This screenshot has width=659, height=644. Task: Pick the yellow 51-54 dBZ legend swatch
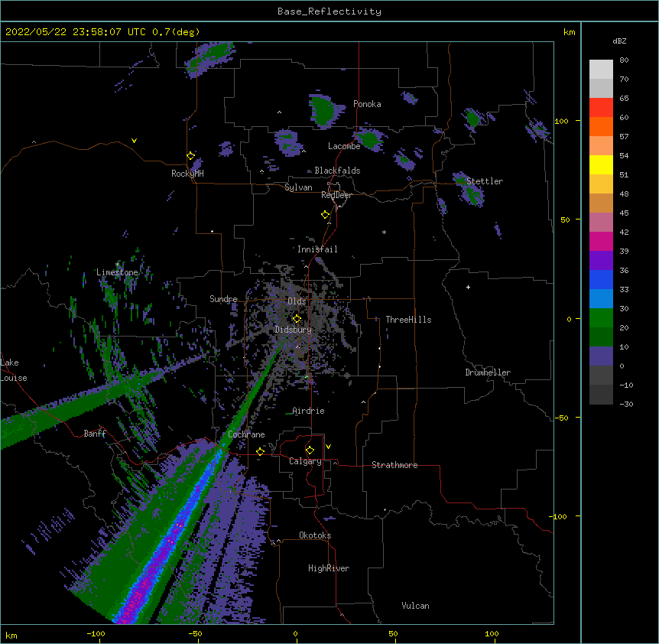click(x=601, y=164)
